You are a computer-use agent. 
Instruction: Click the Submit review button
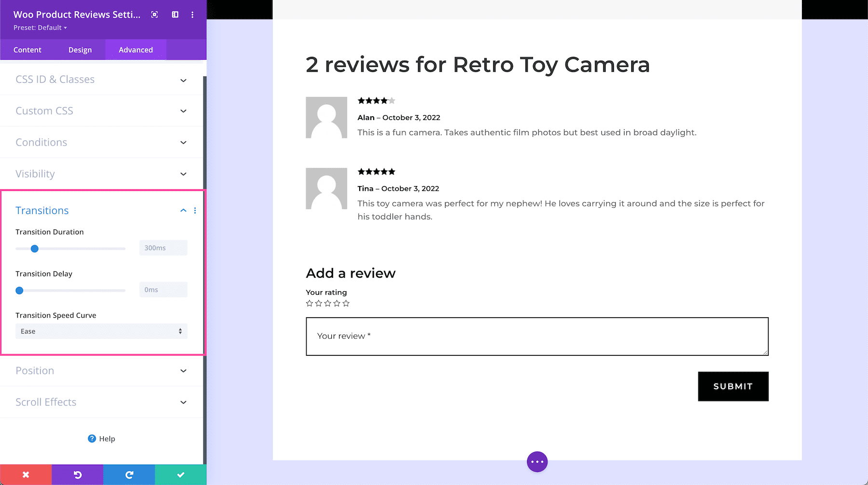pos(733,386)
